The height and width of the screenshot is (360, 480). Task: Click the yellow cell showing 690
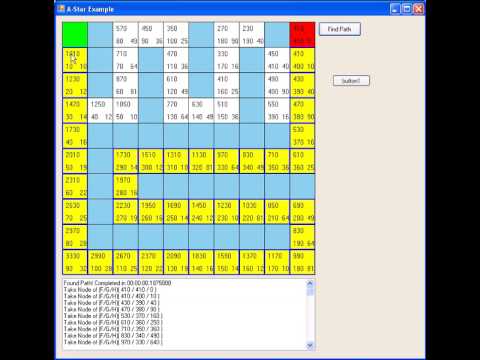tap(302, 212)
